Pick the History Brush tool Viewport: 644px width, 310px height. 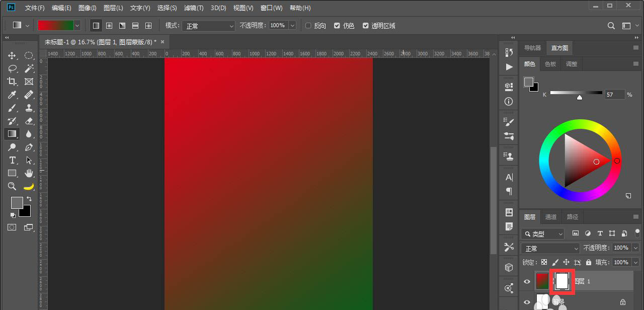(12, 121)
